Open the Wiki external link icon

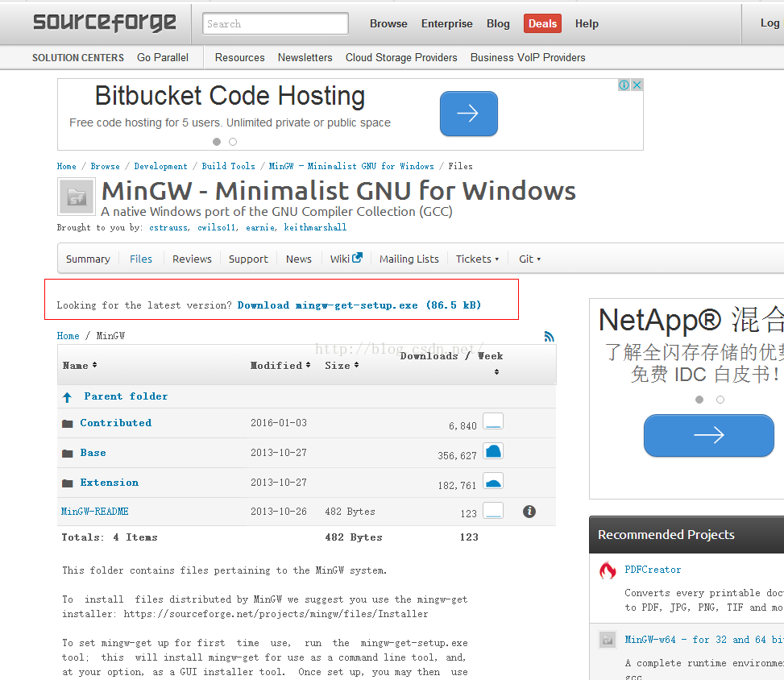pos(357,258)
